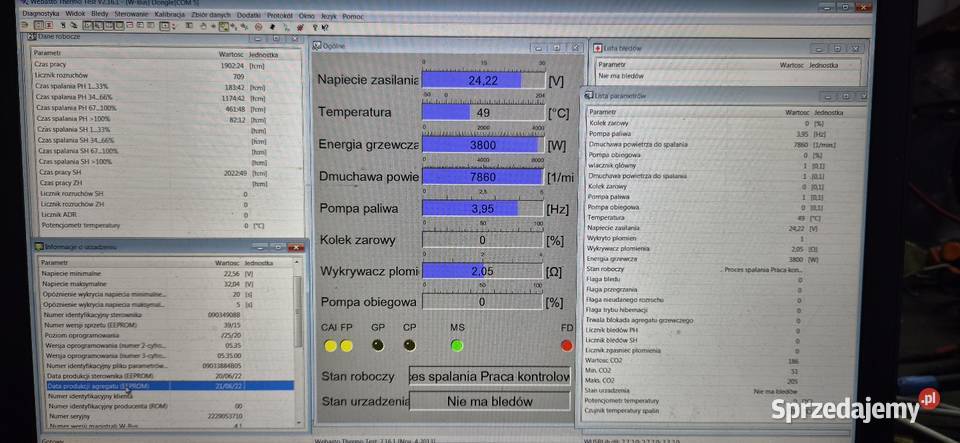Click Parametr column header in Lista bledów
Image resolution: width=960 pixels, height=443 pixels.
(x=611, y=64)
